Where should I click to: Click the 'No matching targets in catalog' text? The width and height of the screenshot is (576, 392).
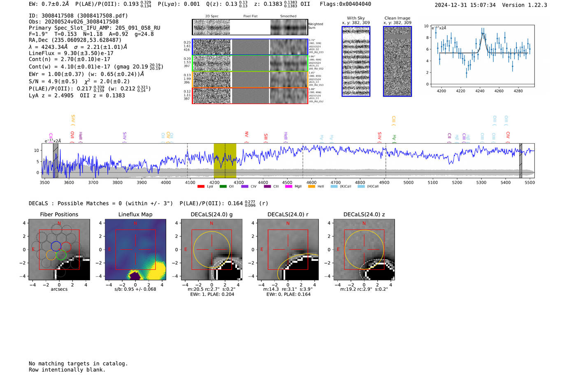(78, 364)
